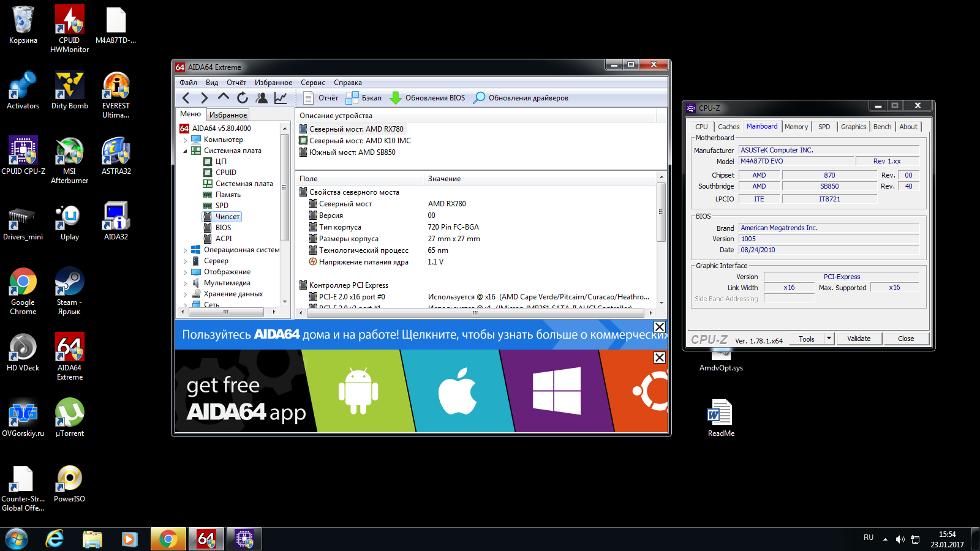Click the Android icon in the AIDA64 ad
Image resolution: width=980 pixels, height=551 pixels.
pos(358,391)
